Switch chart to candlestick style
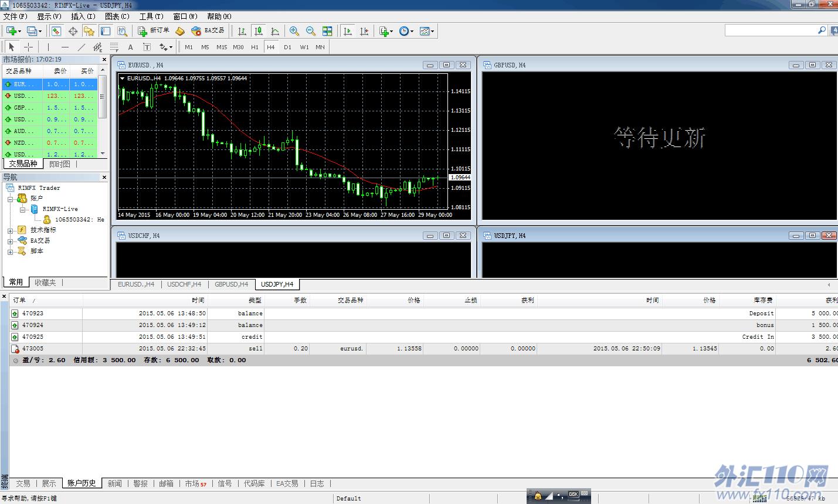Screen dimensions: 838x504 [x=259, y=31]
